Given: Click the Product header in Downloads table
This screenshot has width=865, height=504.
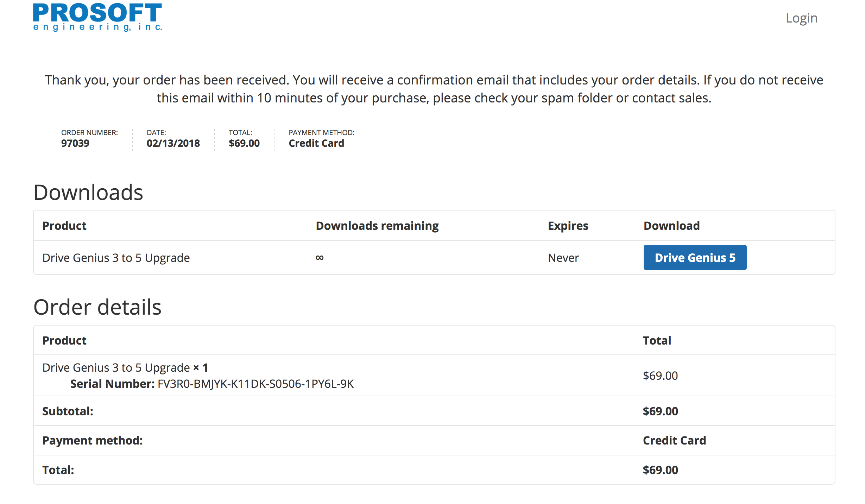Looking at the screenshot, I should click(x=64, y=226).
